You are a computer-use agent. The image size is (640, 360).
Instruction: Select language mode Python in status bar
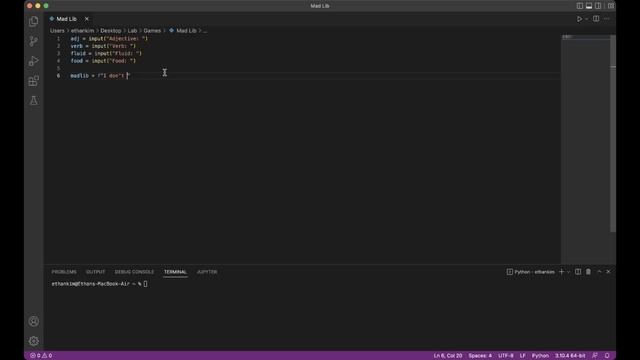[540, 356]
